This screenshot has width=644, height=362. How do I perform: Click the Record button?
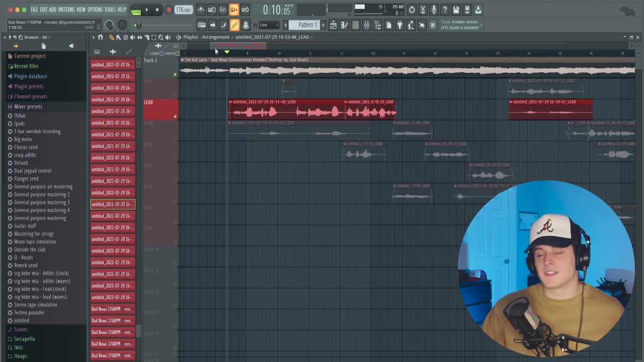169,10
